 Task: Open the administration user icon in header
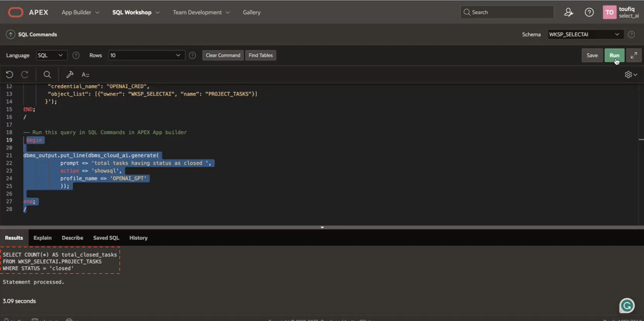click(569, 12)
